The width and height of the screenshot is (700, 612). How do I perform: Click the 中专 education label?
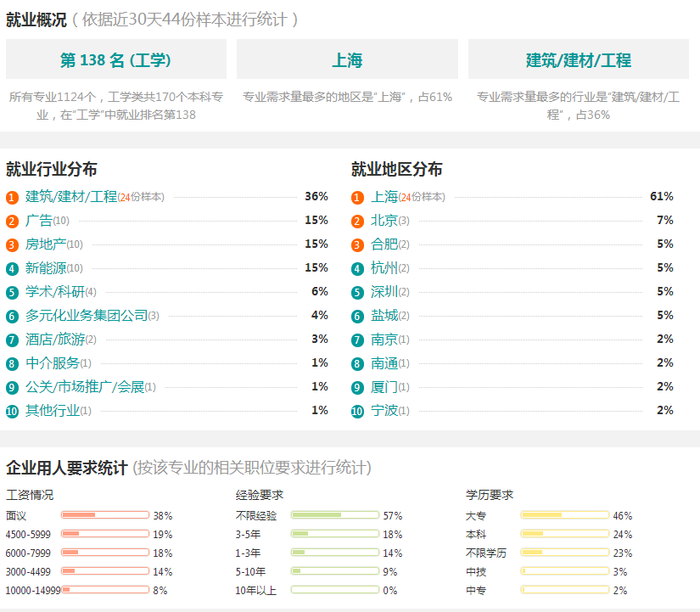[476, 591]
